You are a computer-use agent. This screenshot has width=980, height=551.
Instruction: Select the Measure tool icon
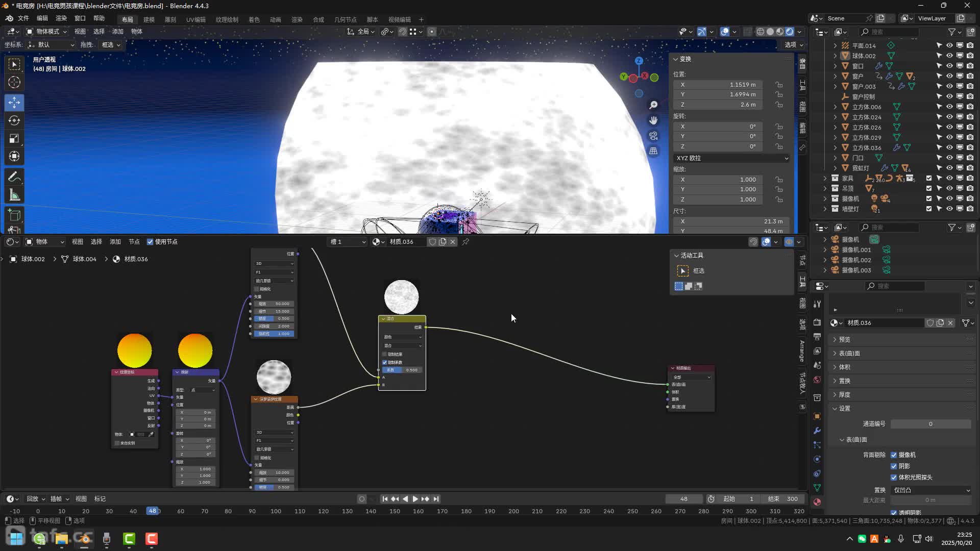(x=14, y=195)
